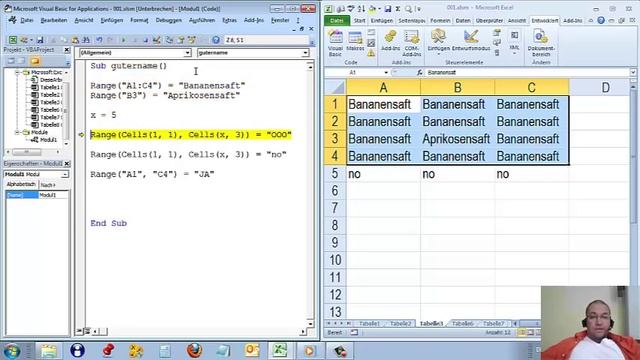
Task: Open the Ausführen menu
Action: click(x=202, y=20)
